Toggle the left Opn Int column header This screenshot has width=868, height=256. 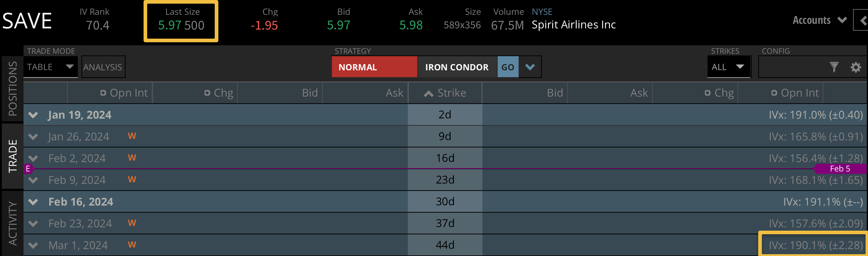pyautogui.click(x=124, y=93)
